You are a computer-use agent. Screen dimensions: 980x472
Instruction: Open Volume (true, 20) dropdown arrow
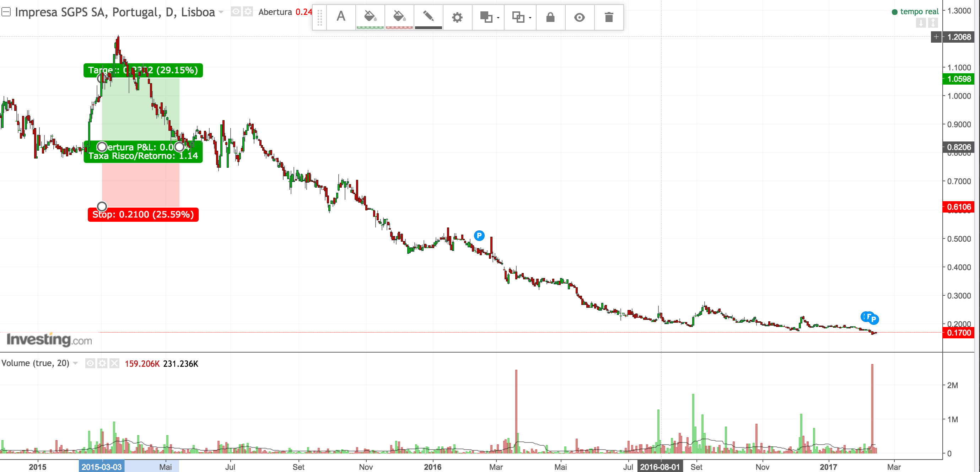pyautogui.click(x=75, y=363)
